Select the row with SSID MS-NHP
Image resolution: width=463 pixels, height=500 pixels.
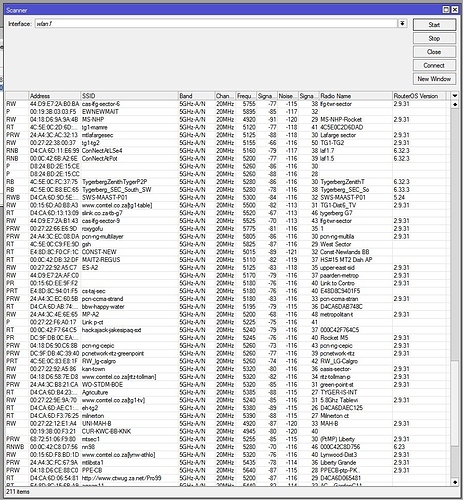227,119
